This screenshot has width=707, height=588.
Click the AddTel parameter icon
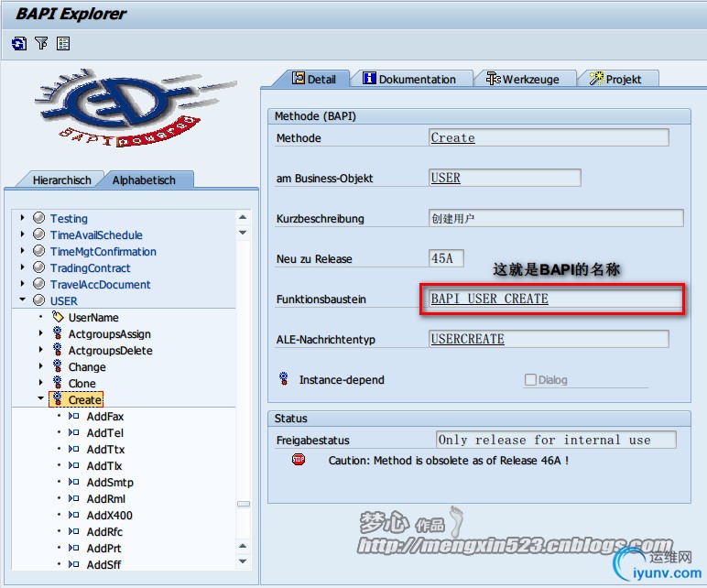point(73,432)
